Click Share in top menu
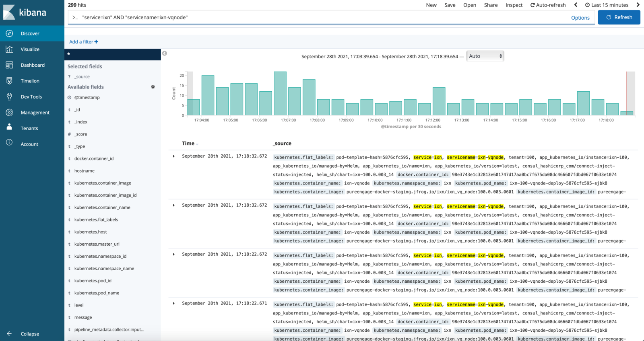Viewport: 644px width, 341px height. coord(491,5)
